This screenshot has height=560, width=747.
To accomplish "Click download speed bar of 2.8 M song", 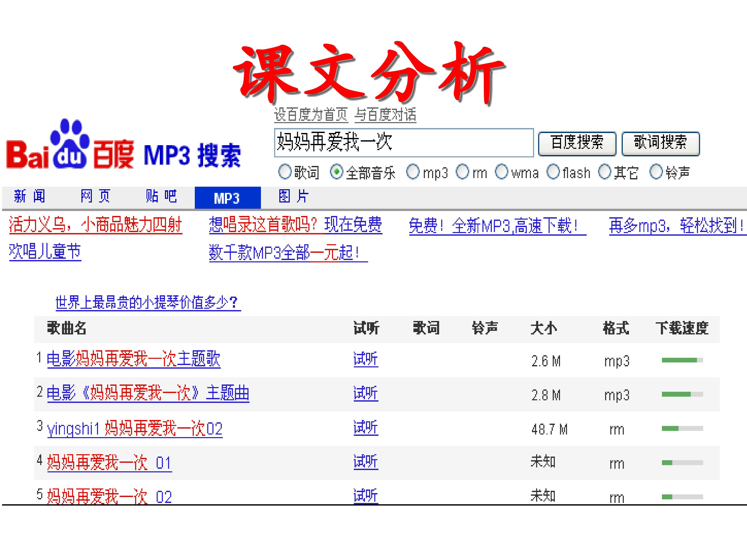I will click(682, 394).
